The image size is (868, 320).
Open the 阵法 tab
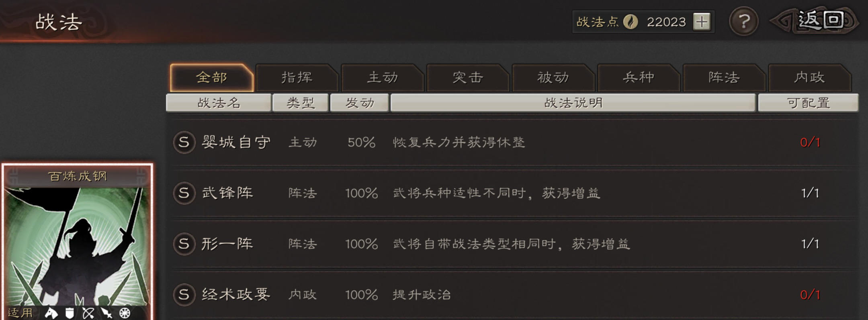point(724,77)
